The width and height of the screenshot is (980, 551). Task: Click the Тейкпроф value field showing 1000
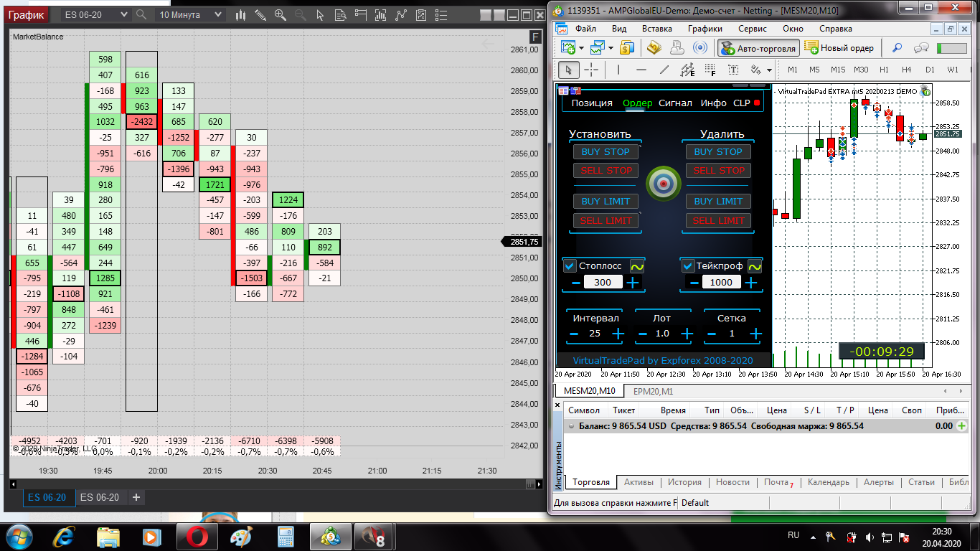click(x=721, y=283)
